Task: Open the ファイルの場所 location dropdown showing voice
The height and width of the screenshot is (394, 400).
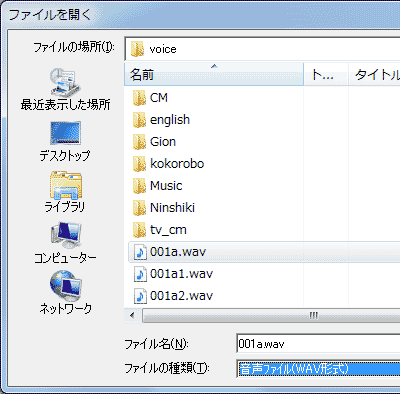Action: point(262,49)
